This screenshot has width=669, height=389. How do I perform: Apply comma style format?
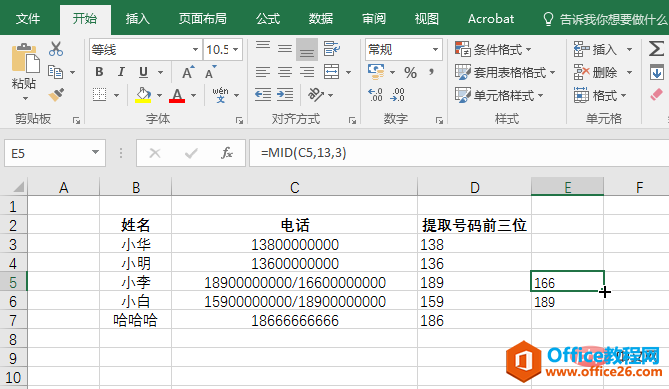click(x=431, y=72)
